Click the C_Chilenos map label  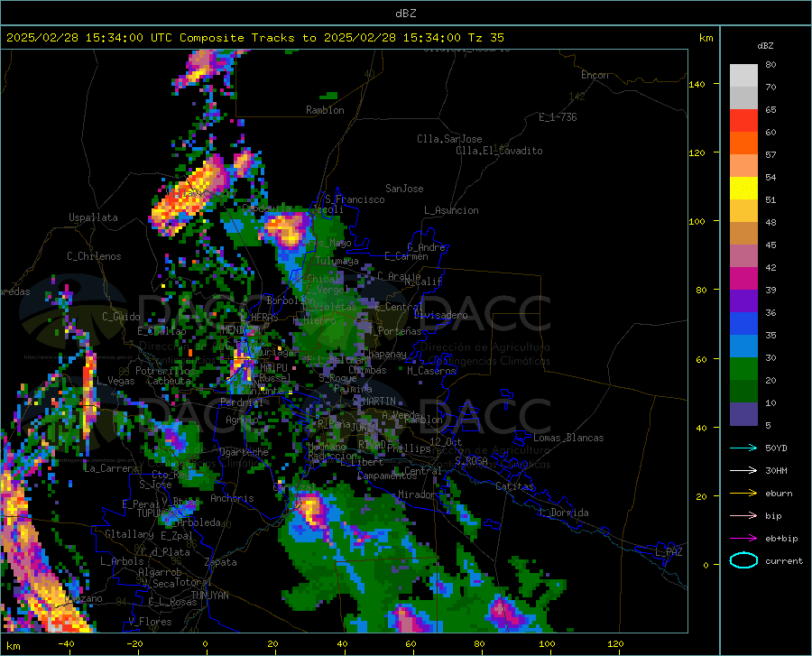pyautogui.click(x=94, y=256)
